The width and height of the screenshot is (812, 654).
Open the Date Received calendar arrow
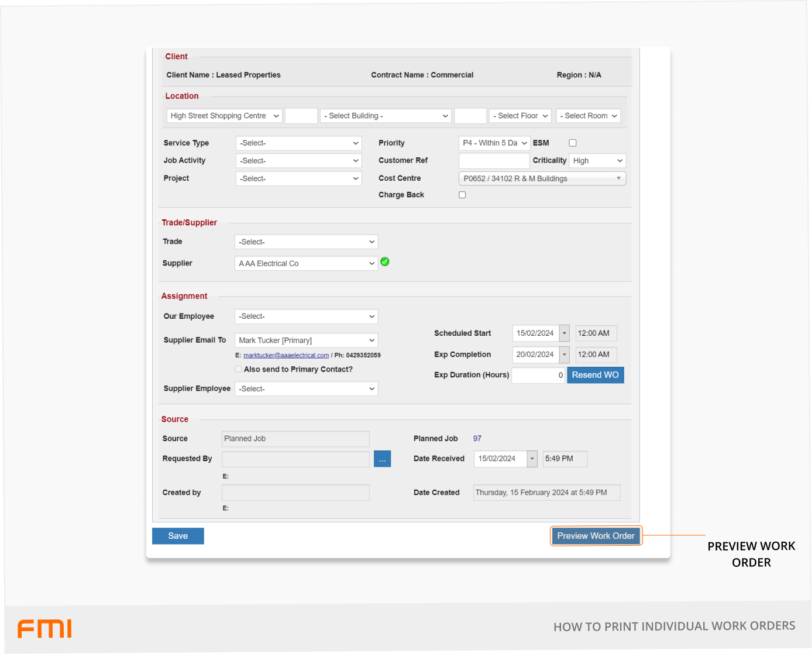[x=532, y=459]
